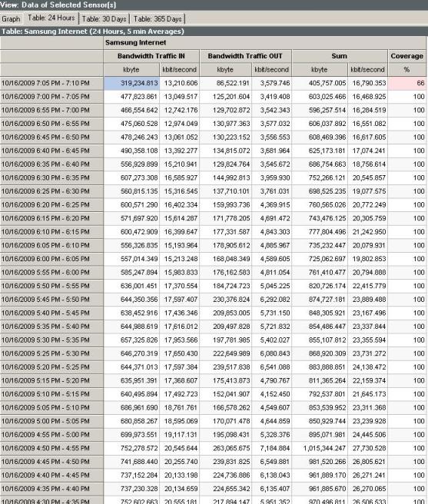This screenshot has width=428, height=504.
Task: Open the Table: 365 Days tab
Action: click(158, 19)
